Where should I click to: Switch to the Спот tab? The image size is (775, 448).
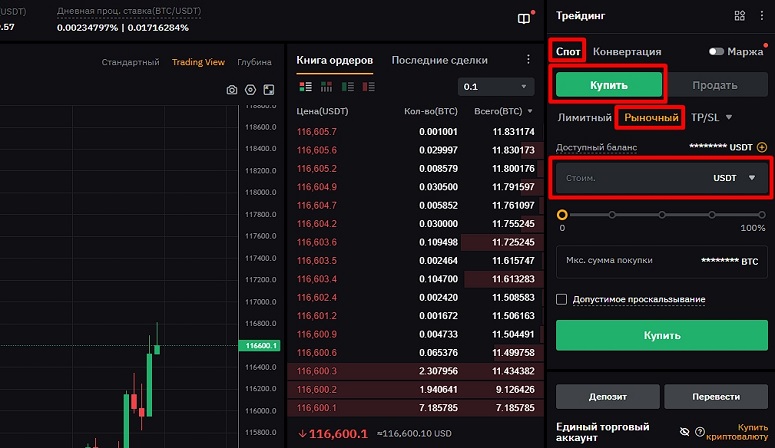click(567, 51)
